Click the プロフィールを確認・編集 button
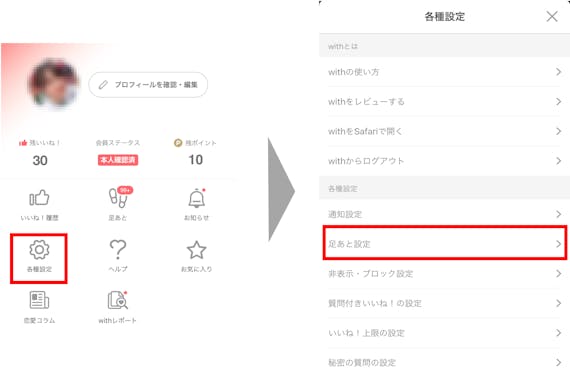Screen dimensions: 570x372 (148, 85)
